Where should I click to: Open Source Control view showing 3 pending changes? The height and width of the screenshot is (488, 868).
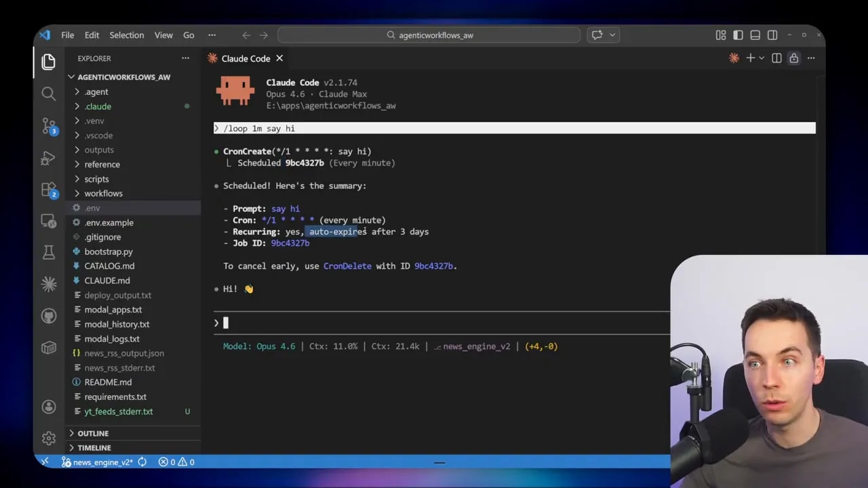[x=48, y=126]
